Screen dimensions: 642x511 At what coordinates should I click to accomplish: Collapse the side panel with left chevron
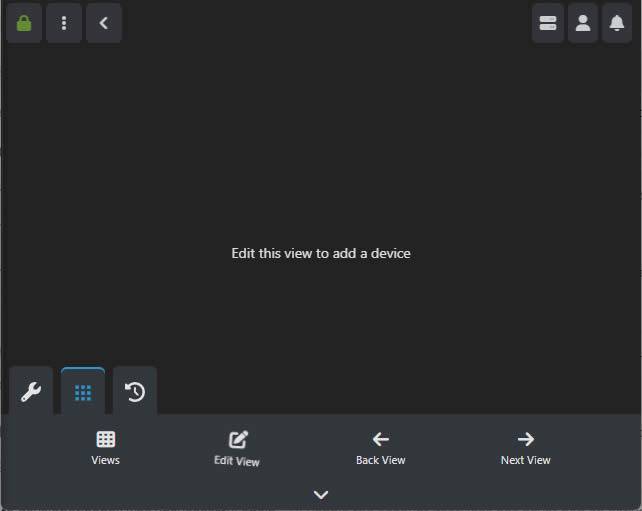coord(104,23)
